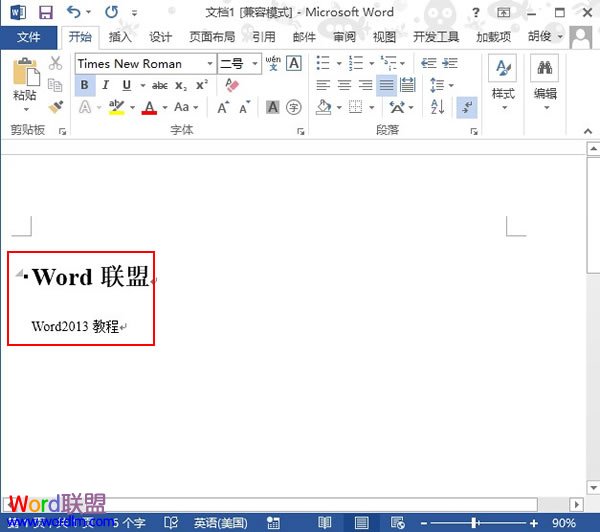Open the 样式 Styles dropdown

[x=503, y=82]
